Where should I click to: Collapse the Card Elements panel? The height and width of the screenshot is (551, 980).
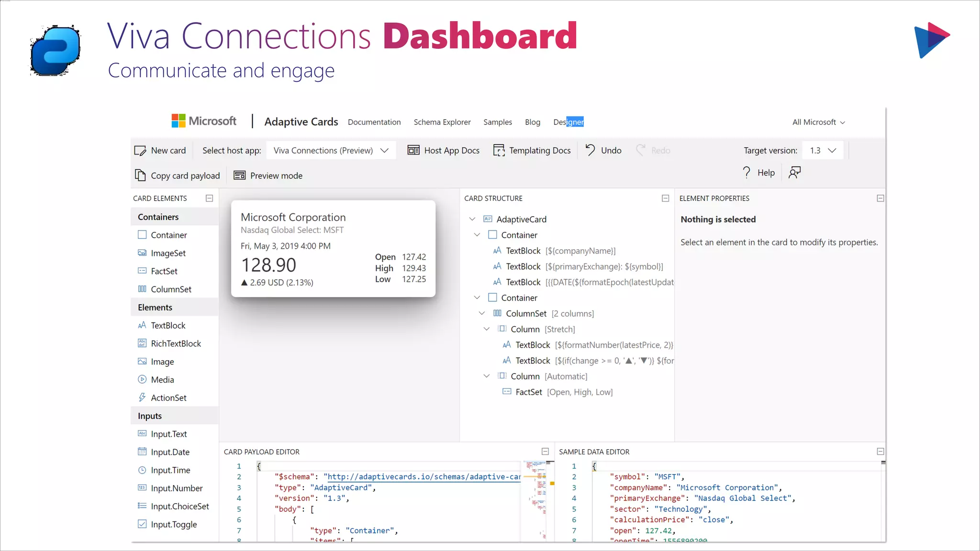pyautogui.click(x=209, y=198)
